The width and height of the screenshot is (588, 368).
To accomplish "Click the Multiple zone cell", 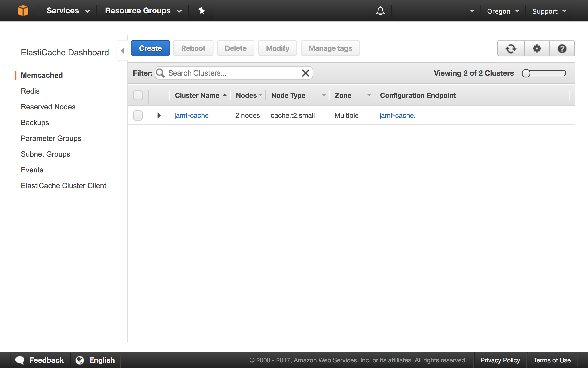I will (346, 115).
